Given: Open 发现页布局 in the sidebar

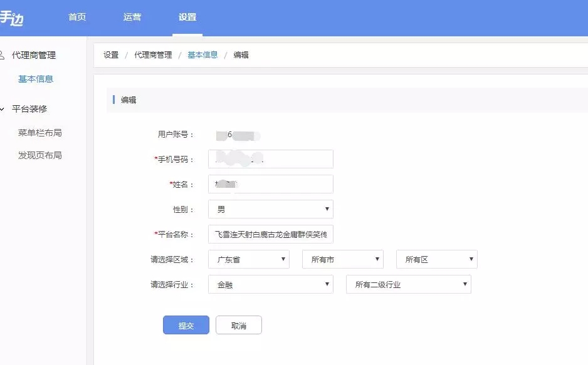Looking at the screenshot, I should [x=39, y=155].
